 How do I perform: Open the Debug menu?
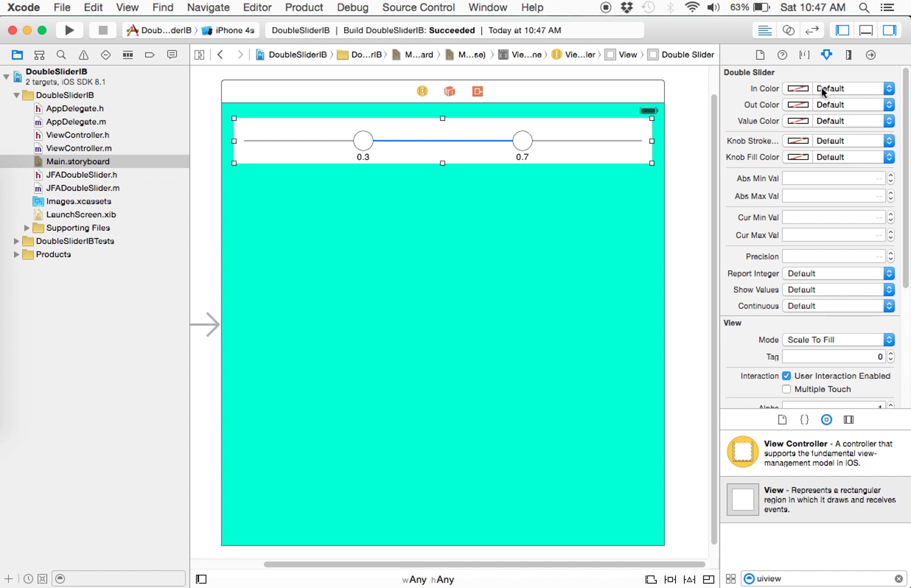(x=353, y=8)
